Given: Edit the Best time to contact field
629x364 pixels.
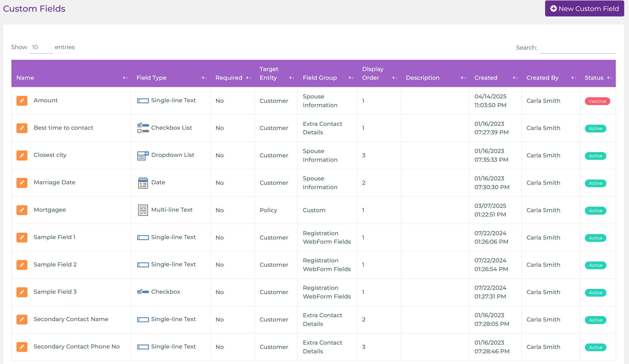Looking at the screenshot, I should (22, 128).
